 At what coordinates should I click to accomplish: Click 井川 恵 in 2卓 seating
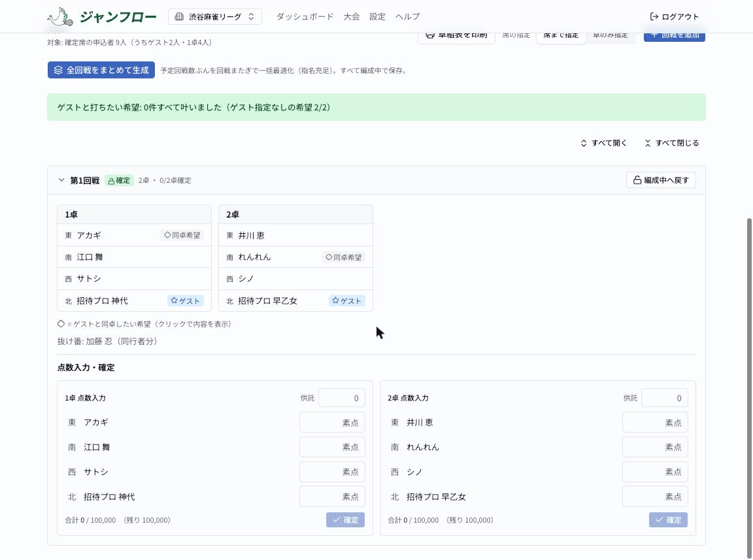(251, 235)
